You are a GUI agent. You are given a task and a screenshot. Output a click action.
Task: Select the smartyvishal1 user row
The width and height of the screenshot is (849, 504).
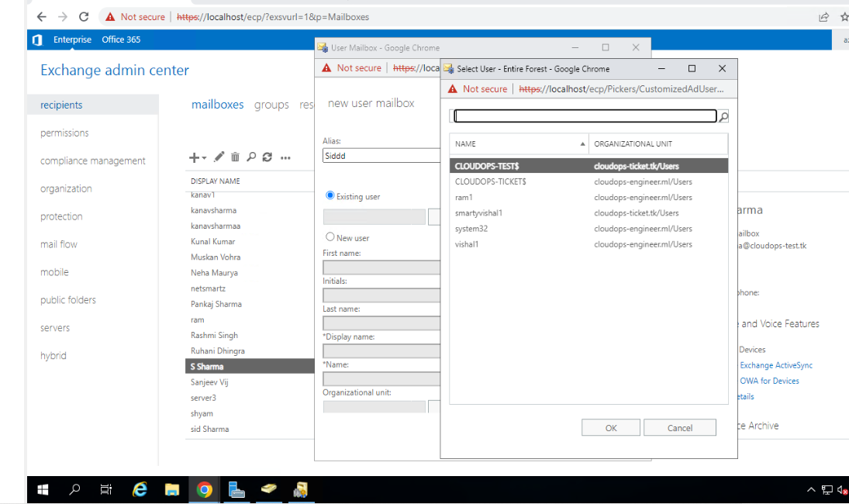click(588, 213)
